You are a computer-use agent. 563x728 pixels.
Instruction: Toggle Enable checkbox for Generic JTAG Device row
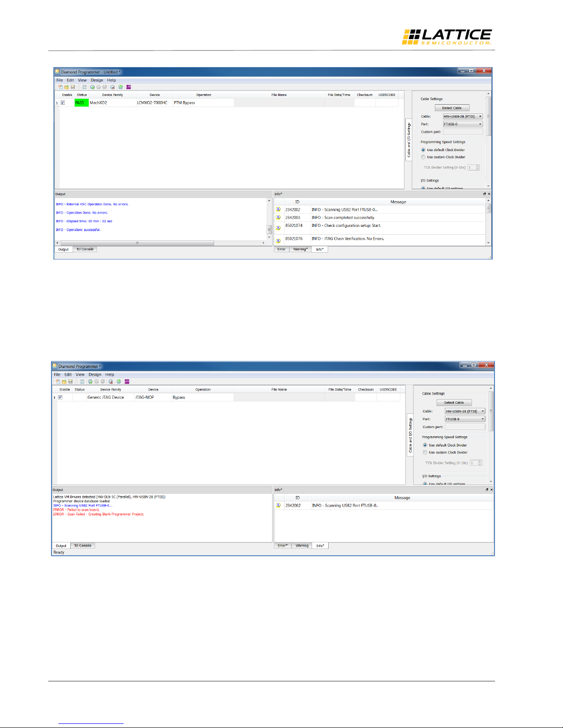click(x=60, y=397)
